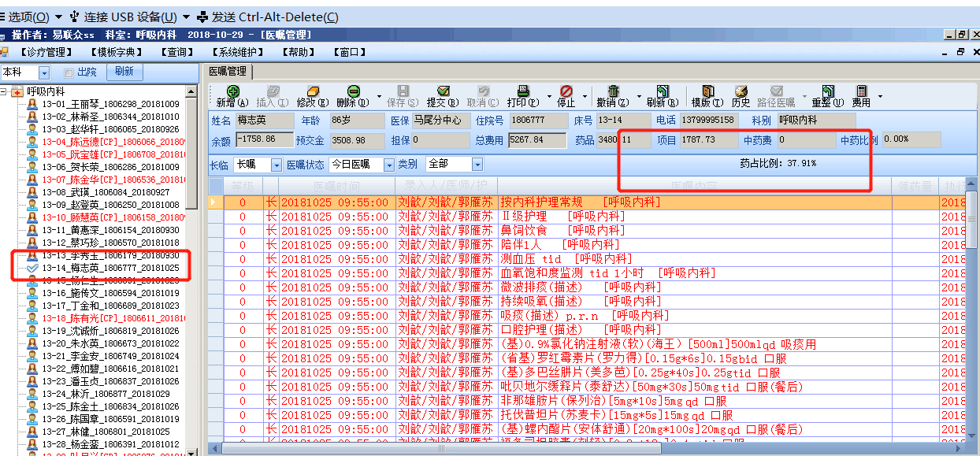Open the 【系统维护】 menu

(237, 52)
